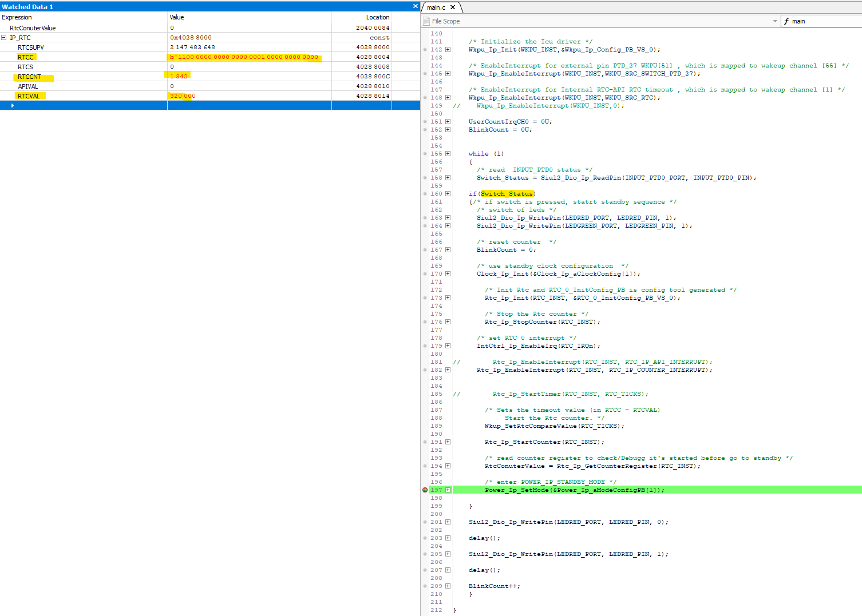
Task: Toggle breakpoint dot on line 142
Action: click(425, 50)
